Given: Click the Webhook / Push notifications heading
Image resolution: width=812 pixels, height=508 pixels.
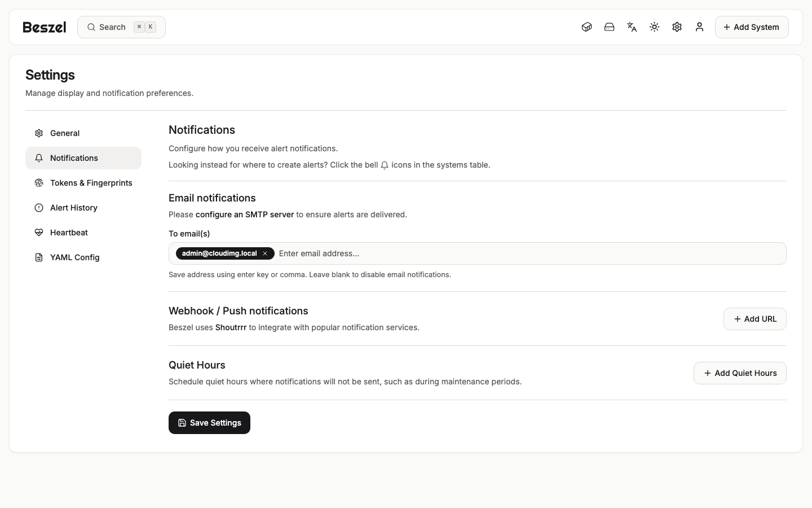Looking at the screenshot, I should [239, 311].
